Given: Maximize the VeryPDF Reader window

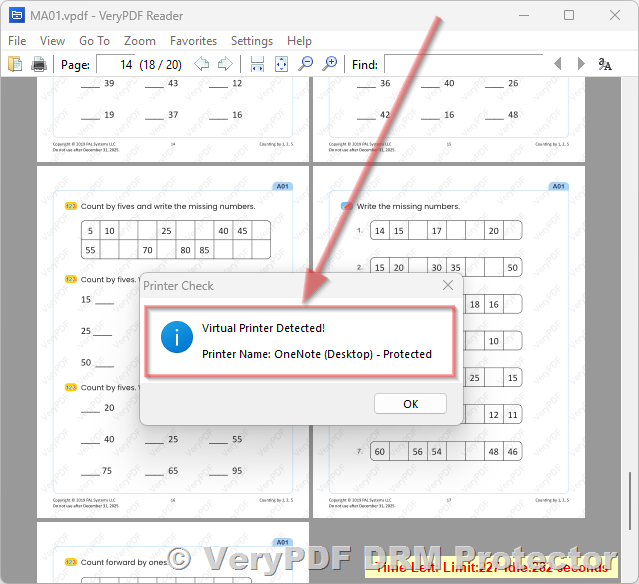Looking at the screenshot, I should [569, 15].
